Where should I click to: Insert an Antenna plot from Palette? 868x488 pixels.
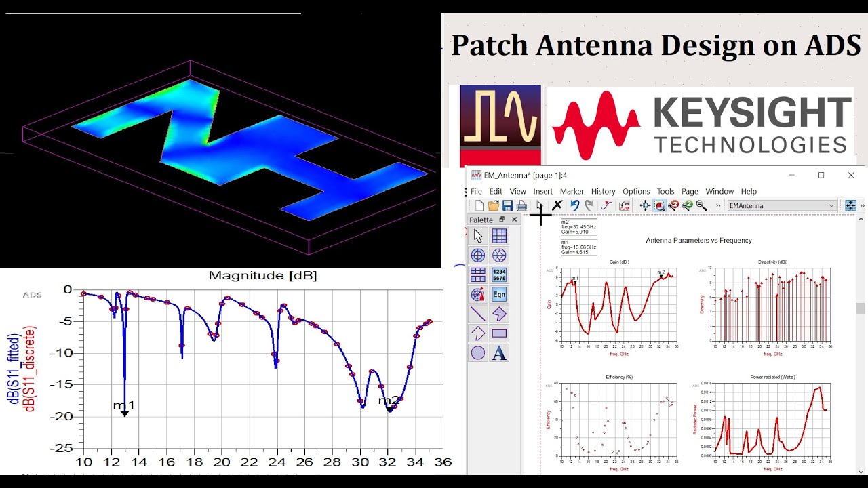pos(478,294)
